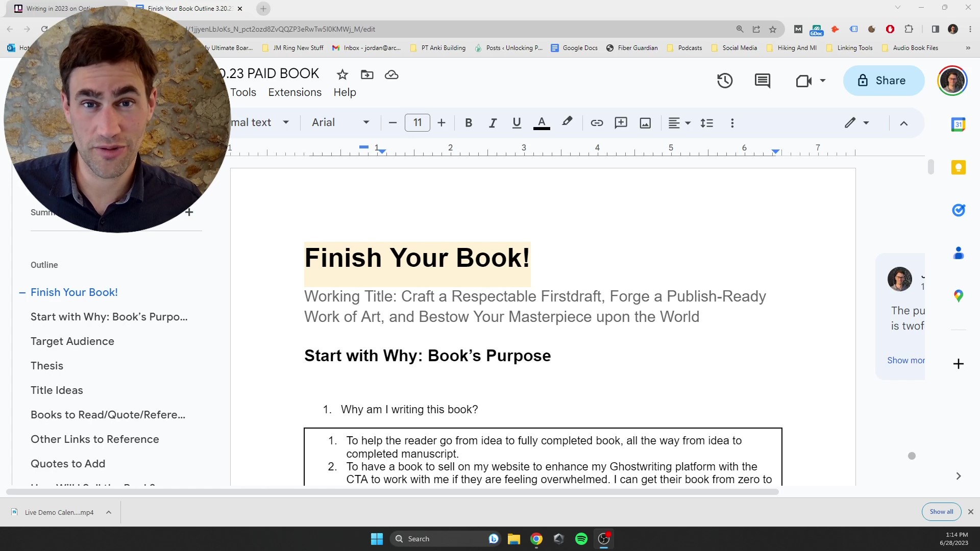Open a new browser tab
The image size is (980, 551).
263,9
